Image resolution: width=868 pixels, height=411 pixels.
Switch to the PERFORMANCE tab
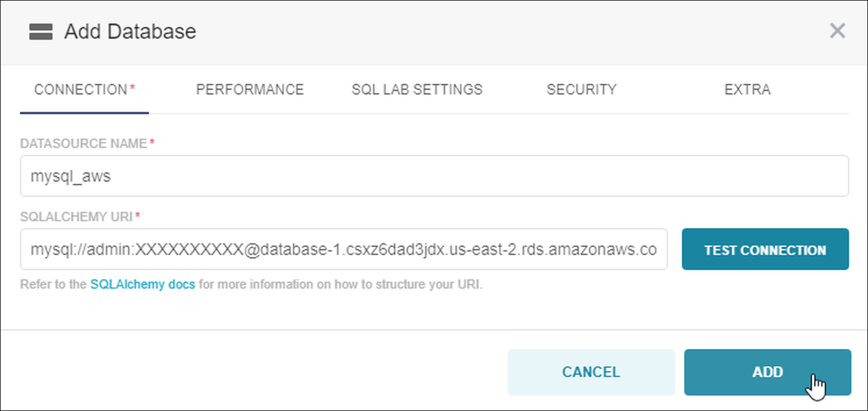click(249, 89)
